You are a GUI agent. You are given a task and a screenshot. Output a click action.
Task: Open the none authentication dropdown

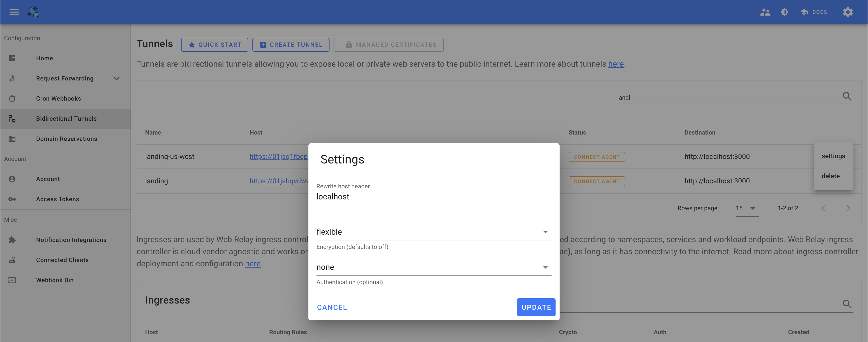click(x=433, y=267)
